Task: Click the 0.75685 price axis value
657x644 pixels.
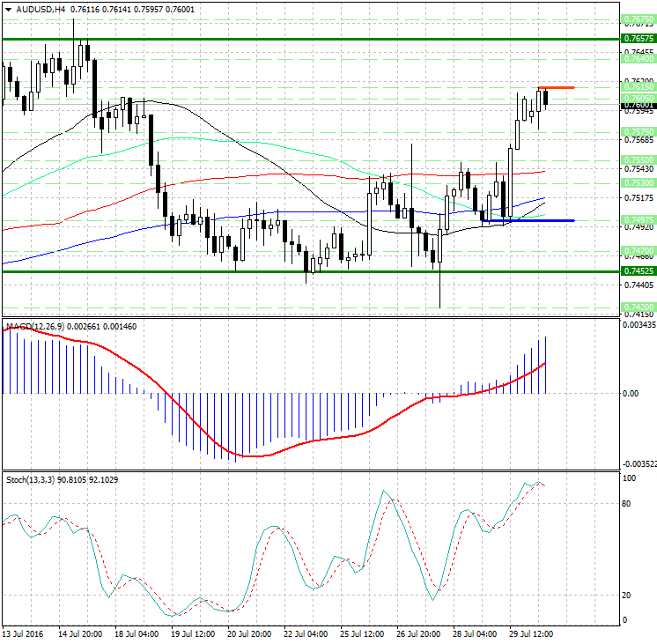Action: point(639,139)
